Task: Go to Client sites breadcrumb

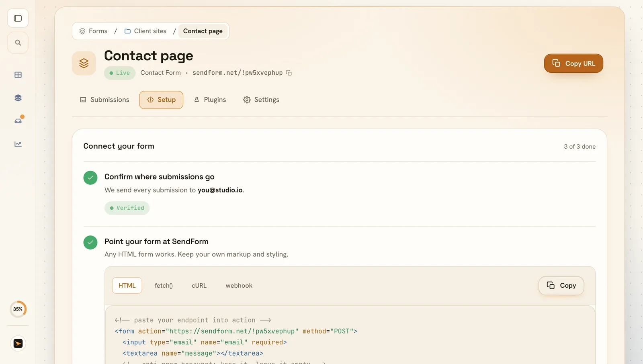Action: [145, 31]
